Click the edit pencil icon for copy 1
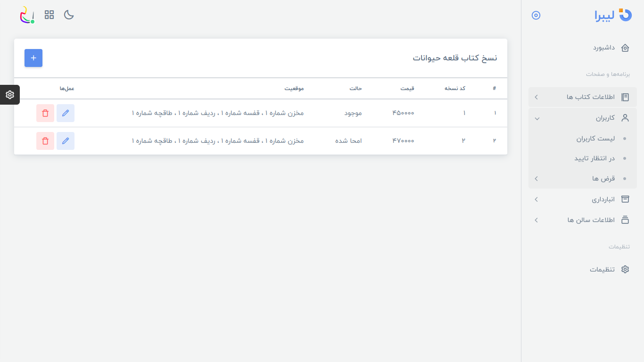 [66, 113]
